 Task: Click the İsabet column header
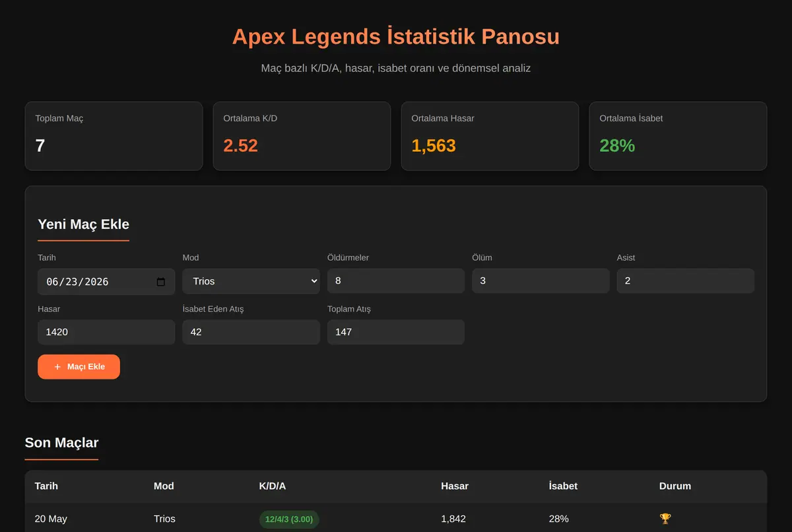[x=563, y=486]
